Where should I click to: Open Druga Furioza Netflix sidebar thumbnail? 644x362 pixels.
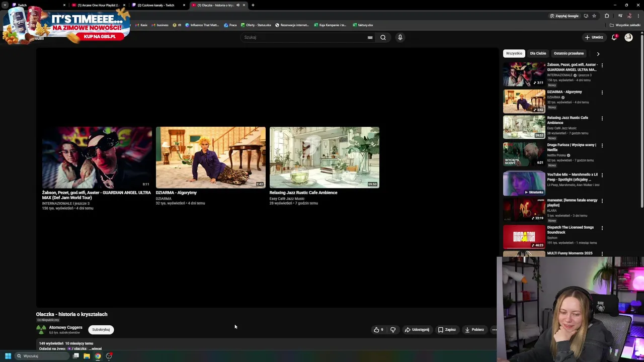pyautogui.click(x=524, y=154)
